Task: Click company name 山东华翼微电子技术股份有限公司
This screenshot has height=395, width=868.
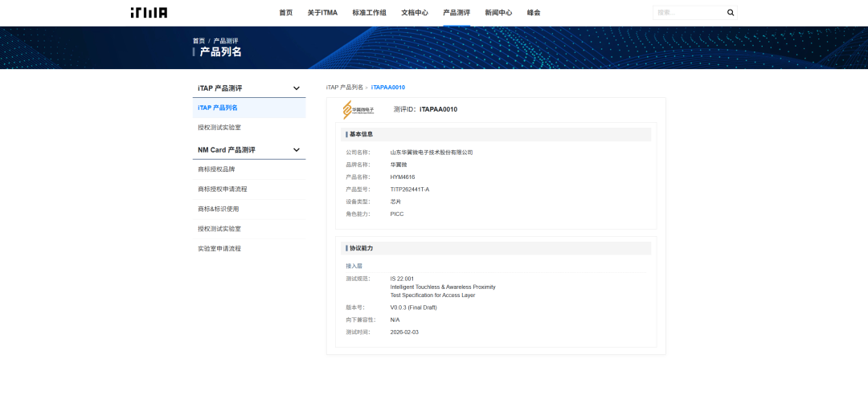Action: 432,152
